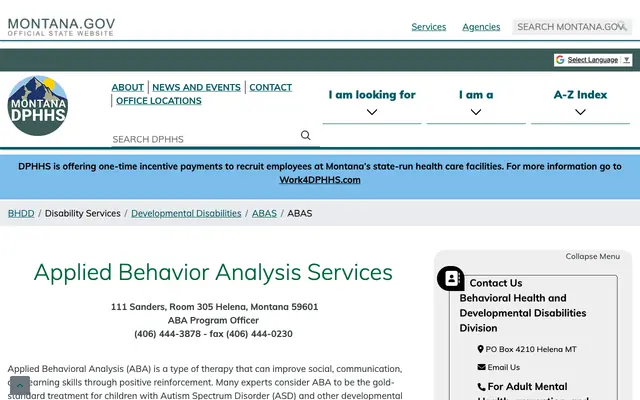Click BHDD breadcrumb link
Image resolution: width=640 pixels, height=400 pixels.
(21, 213)
